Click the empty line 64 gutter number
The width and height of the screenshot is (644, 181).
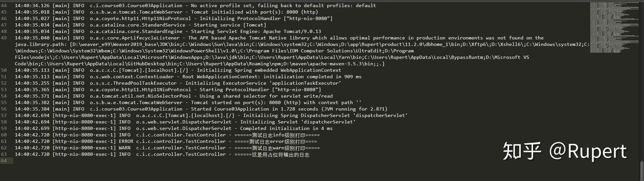(4, 161)
